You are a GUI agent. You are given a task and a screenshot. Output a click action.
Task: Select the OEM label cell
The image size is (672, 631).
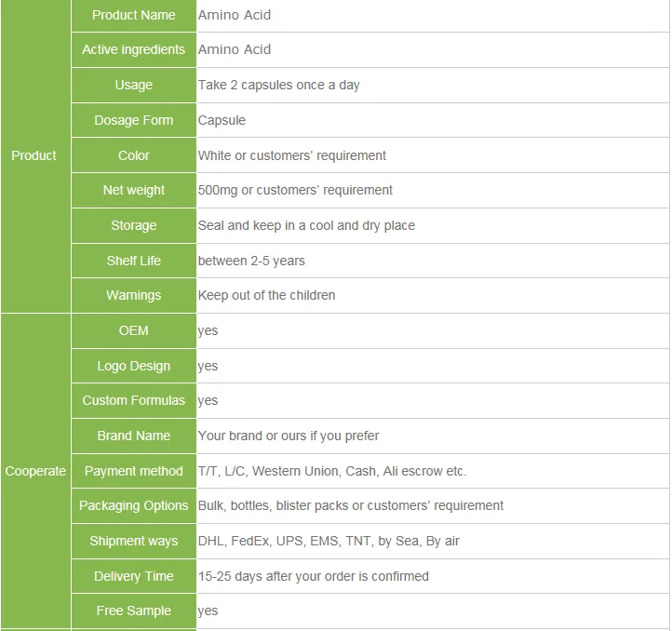[x=134, y=330]
